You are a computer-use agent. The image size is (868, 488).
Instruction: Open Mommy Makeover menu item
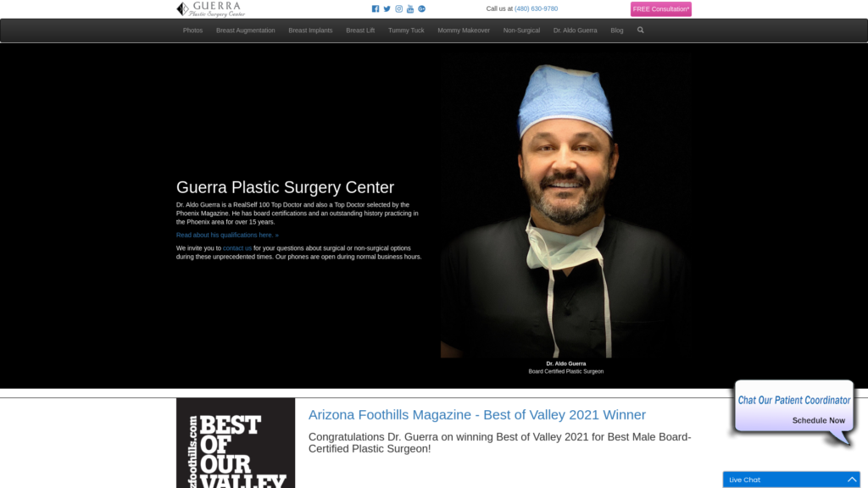pyautogui.click(x=464, y=30)
